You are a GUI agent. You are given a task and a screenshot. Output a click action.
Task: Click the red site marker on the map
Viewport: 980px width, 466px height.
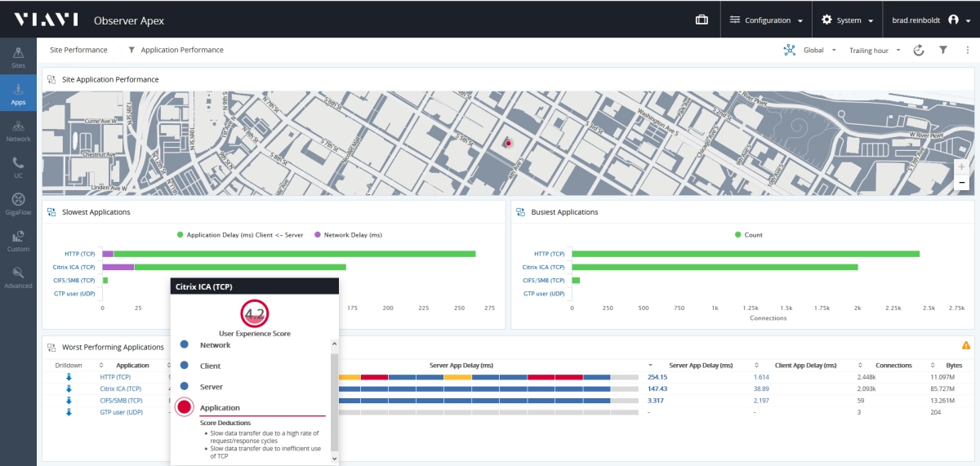point(508,143)
